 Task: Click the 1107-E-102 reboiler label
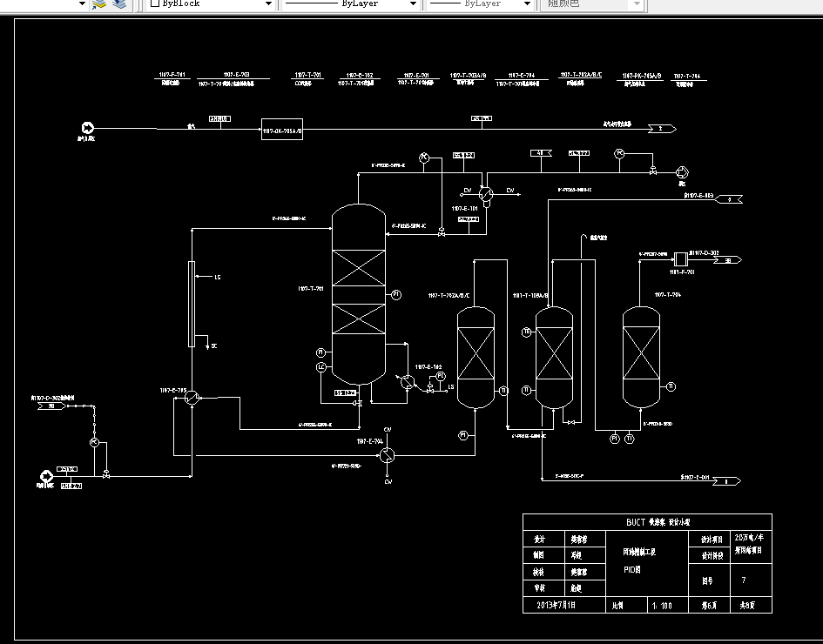point(428,367)
